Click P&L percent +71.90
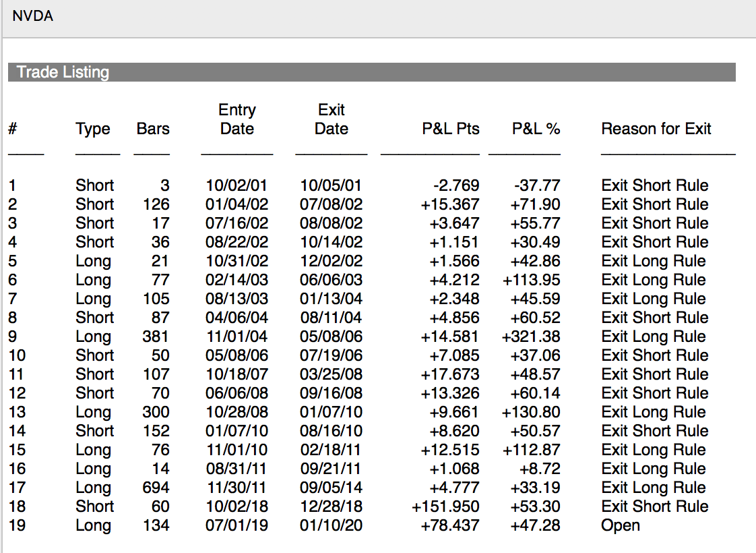Image resolution: width=756 pixels, height=553 pixels. [535, 204]
